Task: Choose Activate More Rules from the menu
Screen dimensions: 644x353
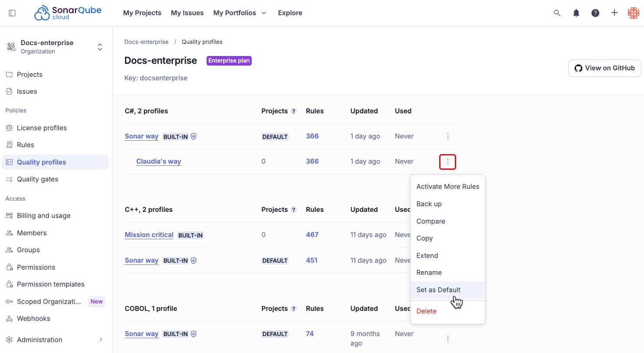Action: (x=448, y=187)
